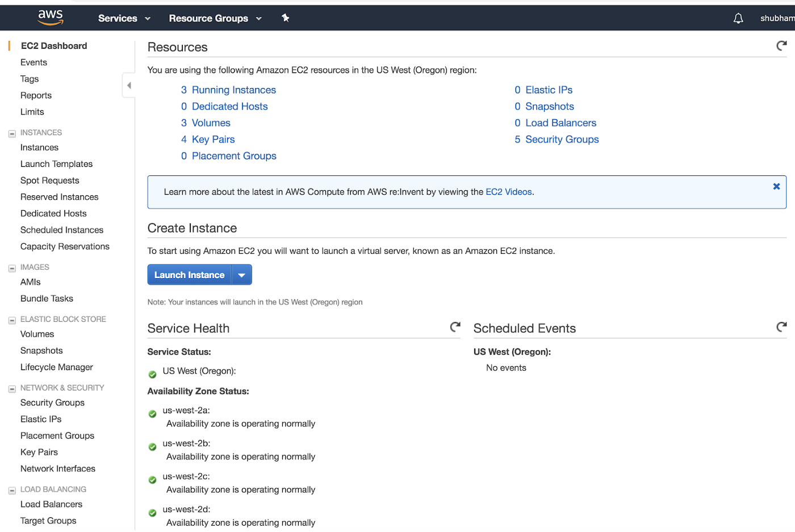Open Network Interfaces in the sidebar
This screenshot has width=795, height=532.
click(x=58, y=468)
